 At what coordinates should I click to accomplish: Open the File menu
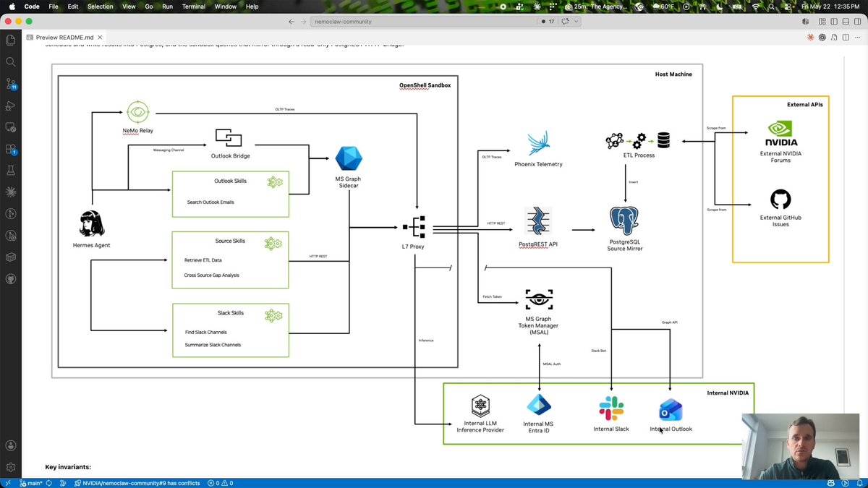[x=54, y=7]
